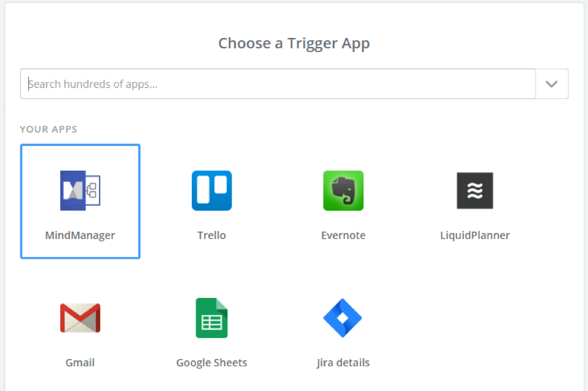Viewport: 588px width, 391px height.
Task: Click the empty slot next to Jira details
Action: click(x=475, y=329)
